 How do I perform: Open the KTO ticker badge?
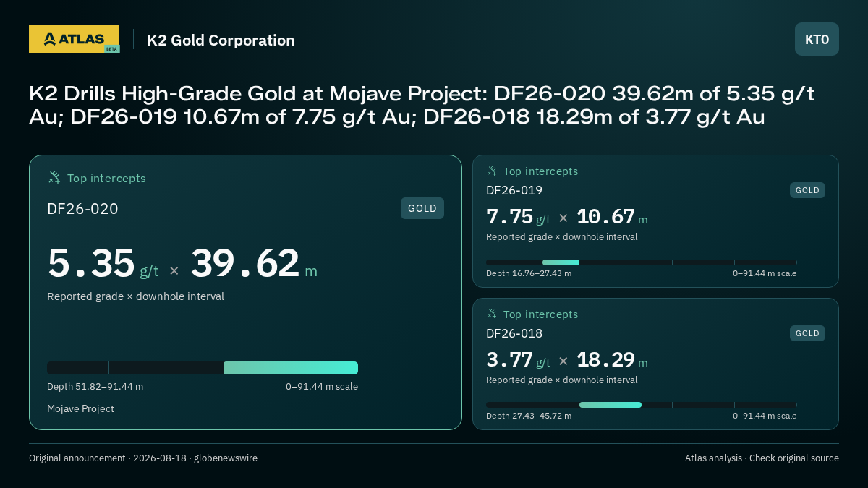[x=817, y=39]
